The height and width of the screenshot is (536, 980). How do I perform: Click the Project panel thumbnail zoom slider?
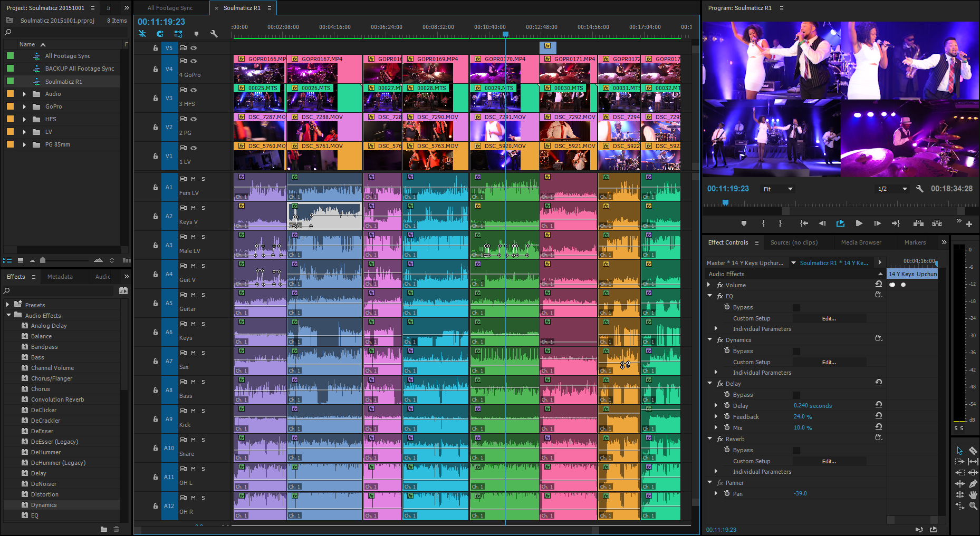pos(43,260)
